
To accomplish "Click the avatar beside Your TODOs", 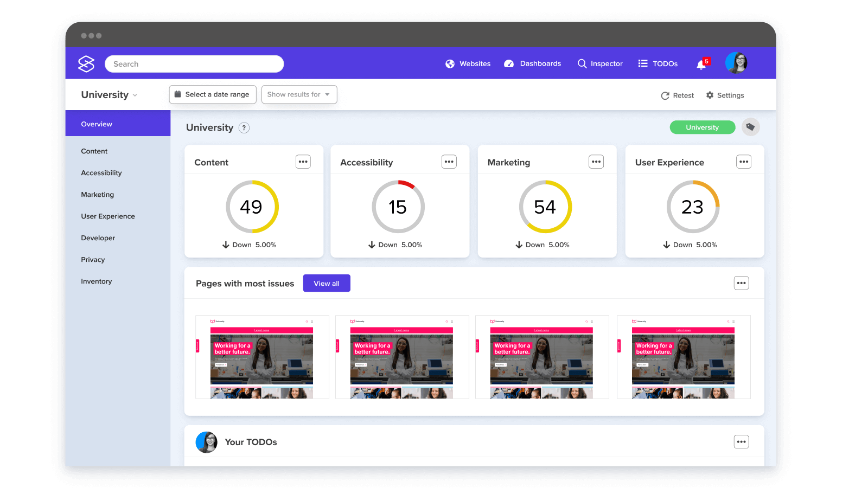I will point(207,442).
